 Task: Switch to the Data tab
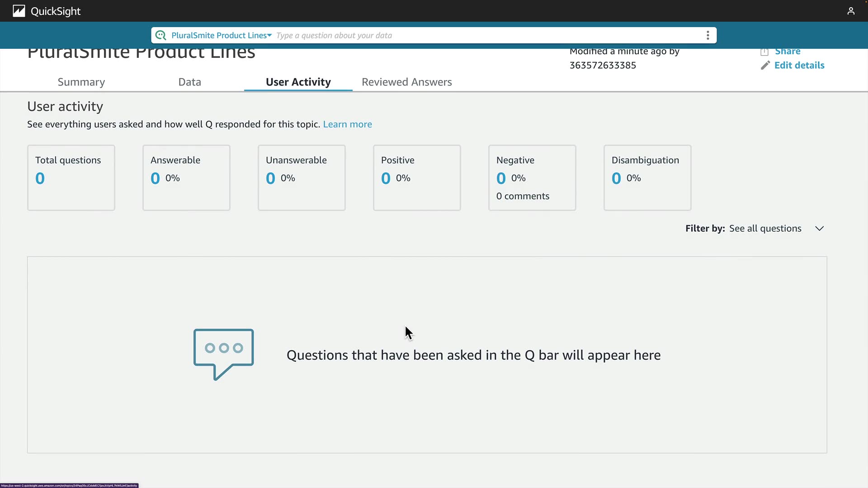point(189,82)
